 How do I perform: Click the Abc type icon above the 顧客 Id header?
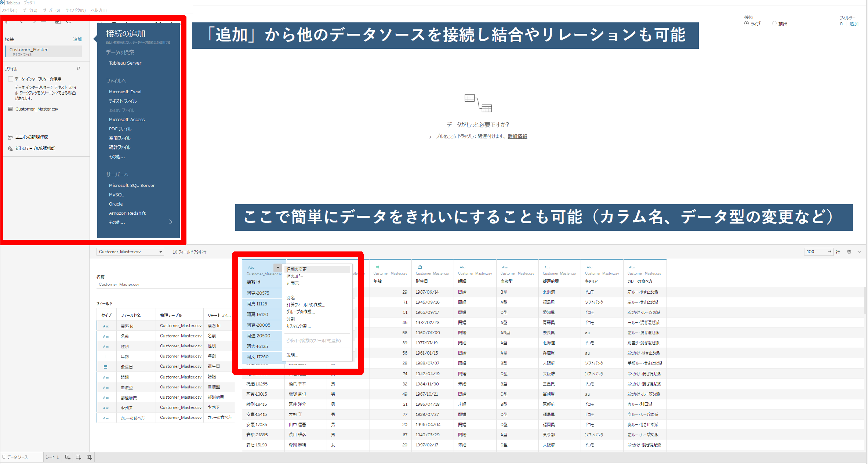[x=251, y=268]
